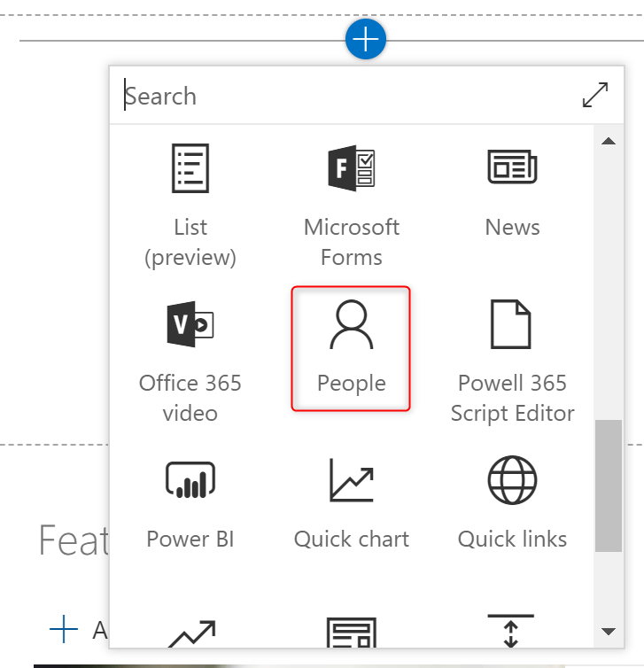Select the Powell 365 Script Editor icon

[x=511, y=324]
